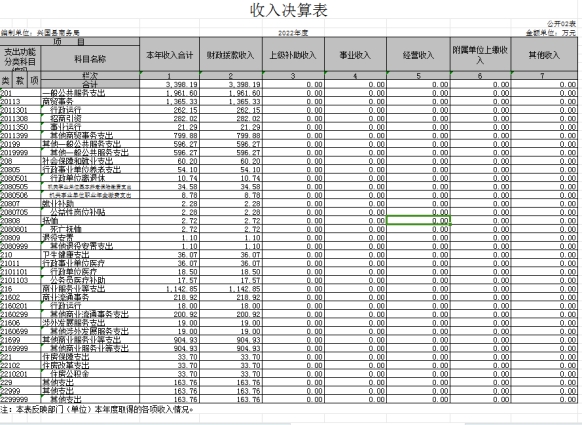Click the 经营收入 column header
Viewport: 582px width, 425px height.
(x=418, y=55)
